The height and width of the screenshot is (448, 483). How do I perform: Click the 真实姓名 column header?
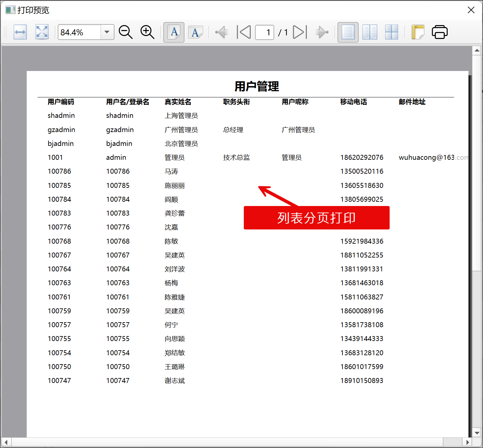click(178, 102)
